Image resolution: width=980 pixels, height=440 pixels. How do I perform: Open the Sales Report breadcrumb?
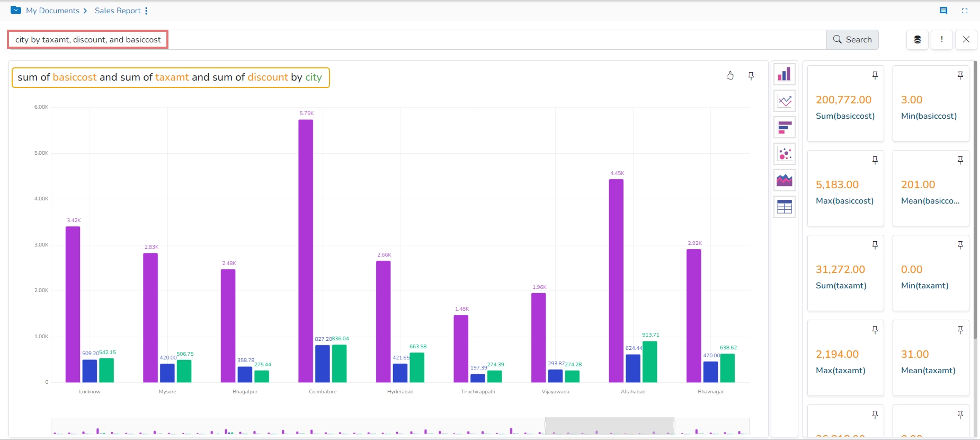pos(118,11)
